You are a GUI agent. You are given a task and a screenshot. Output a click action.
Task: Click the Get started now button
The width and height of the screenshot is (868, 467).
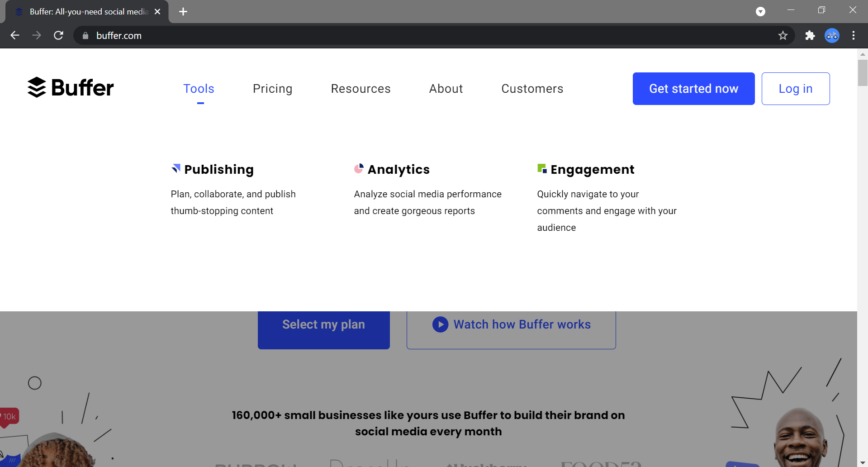(x=693, y=89)
